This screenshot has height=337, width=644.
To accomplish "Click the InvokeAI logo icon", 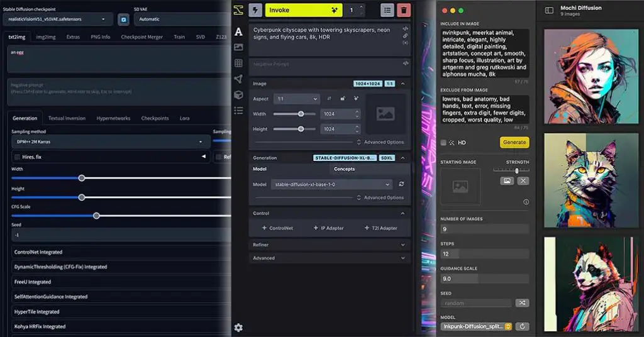I will tap(238, 10).
